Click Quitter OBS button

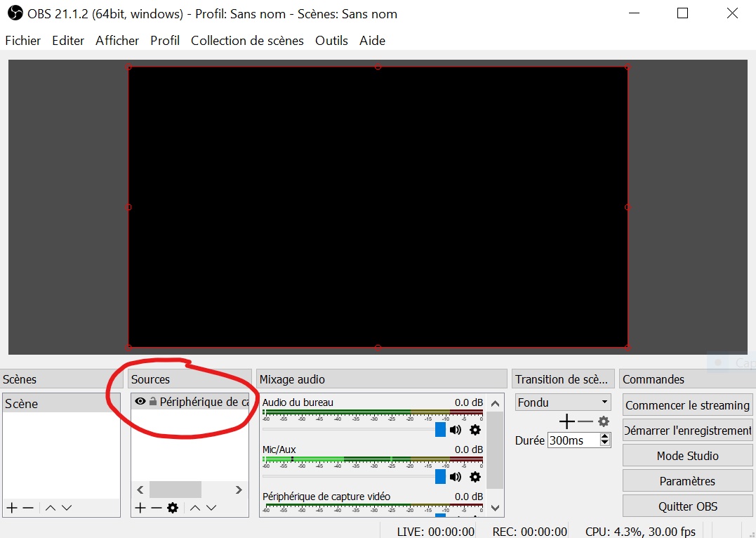point(687,506)
